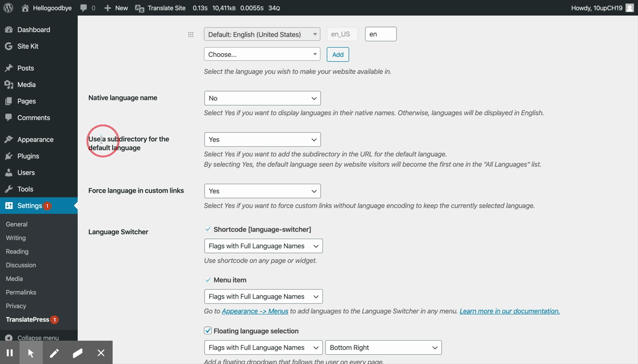
Task: Open the Howdy 10upCH19 user menu
Action: [x=596, y=8]
